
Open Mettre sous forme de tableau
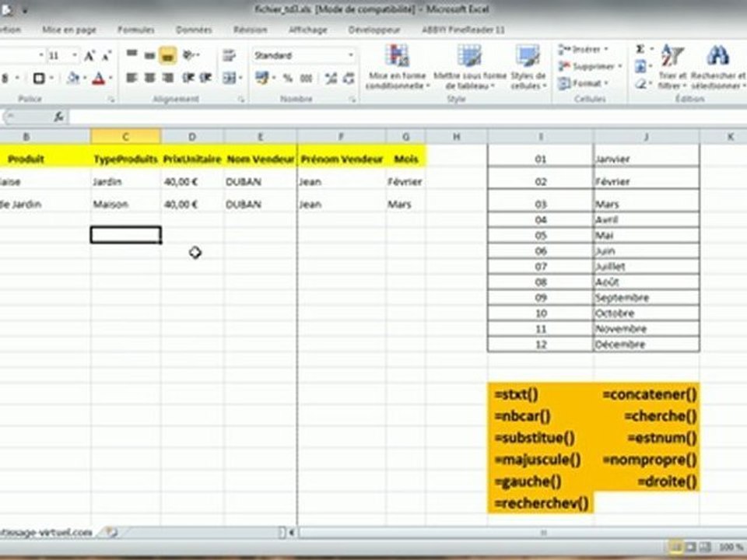coord(470,67)
